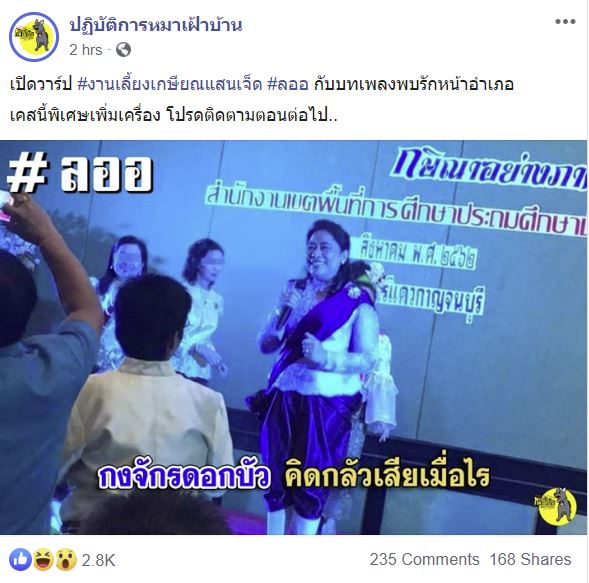This screenshot has width=589, height=583.
Task: Open the #ลออ hashtag in the post text
Action: tap(288, 85)
